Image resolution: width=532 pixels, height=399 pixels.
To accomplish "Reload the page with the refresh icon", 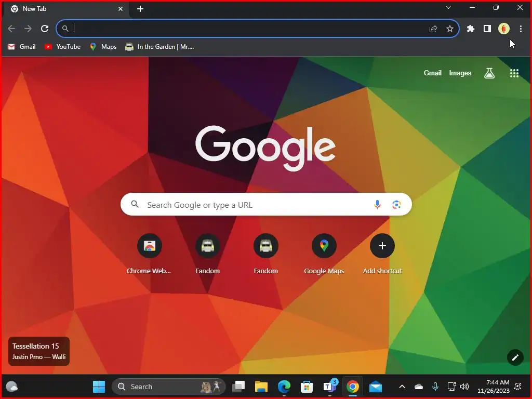I will coord(45,29).
